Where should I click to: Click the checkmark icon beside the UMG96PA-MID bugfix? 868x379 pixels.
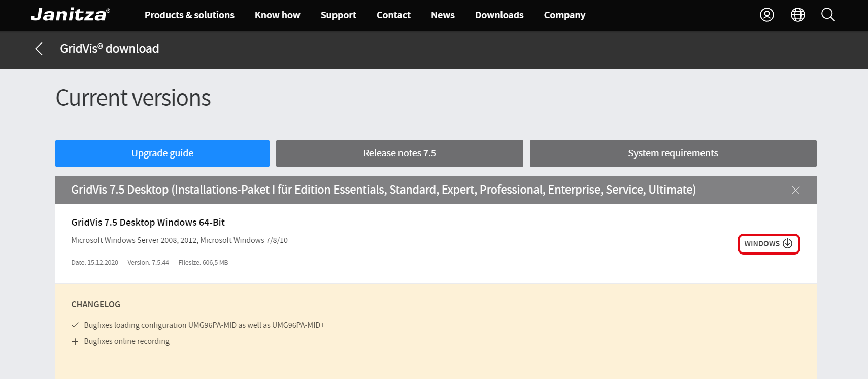tap(75, 325)
